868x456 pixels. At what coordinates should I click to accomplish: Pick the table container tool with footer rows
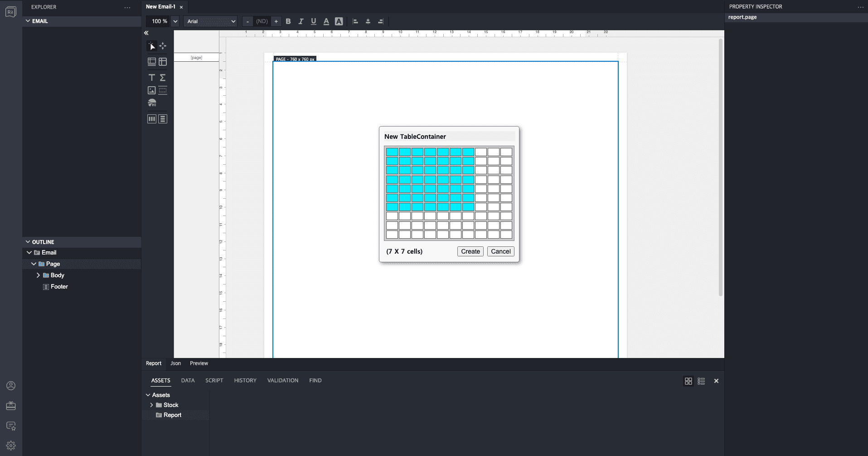(x=152, y=62)
